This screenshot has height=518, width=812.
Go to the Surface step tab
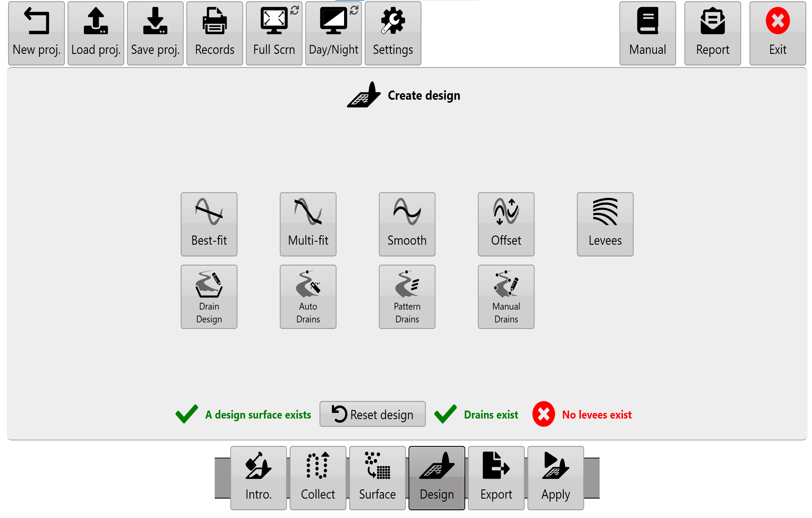click(x=377, y=478)
